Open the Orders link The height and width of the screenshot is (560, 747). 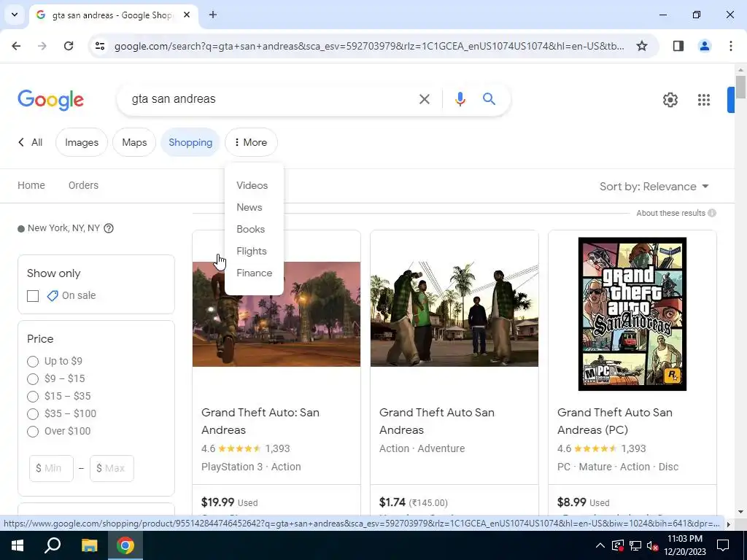point(83,185)
